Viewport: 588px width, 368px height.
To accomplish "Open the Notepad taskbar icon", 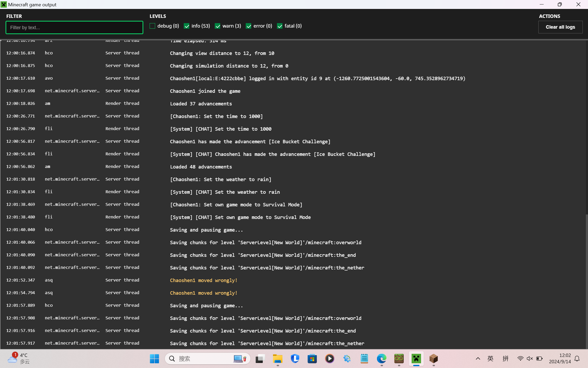I will tap(364, 359).
